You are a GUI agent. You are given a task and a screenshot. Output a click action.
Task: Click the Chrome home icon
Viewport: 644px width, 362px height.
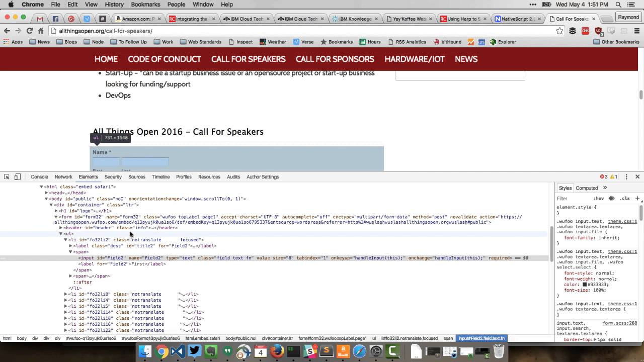coord(41,31)
